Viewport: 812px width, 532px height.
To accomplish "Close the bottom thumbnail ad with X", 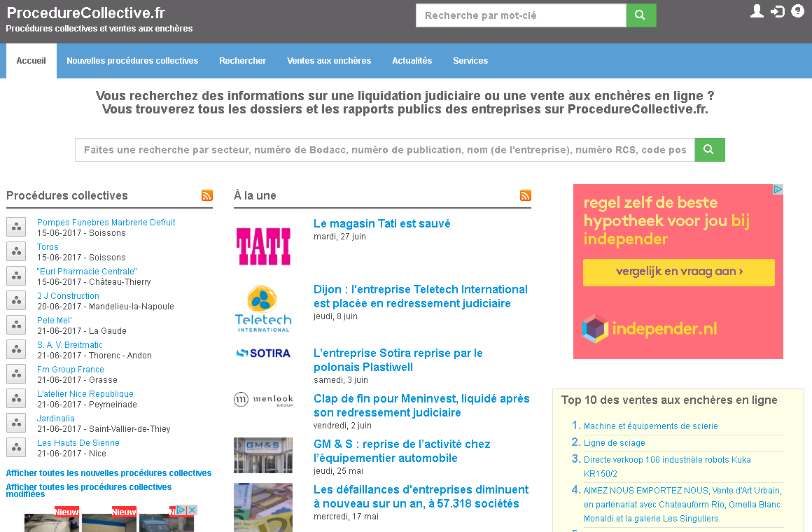I will pyautogui.click(x=192, y=510).
